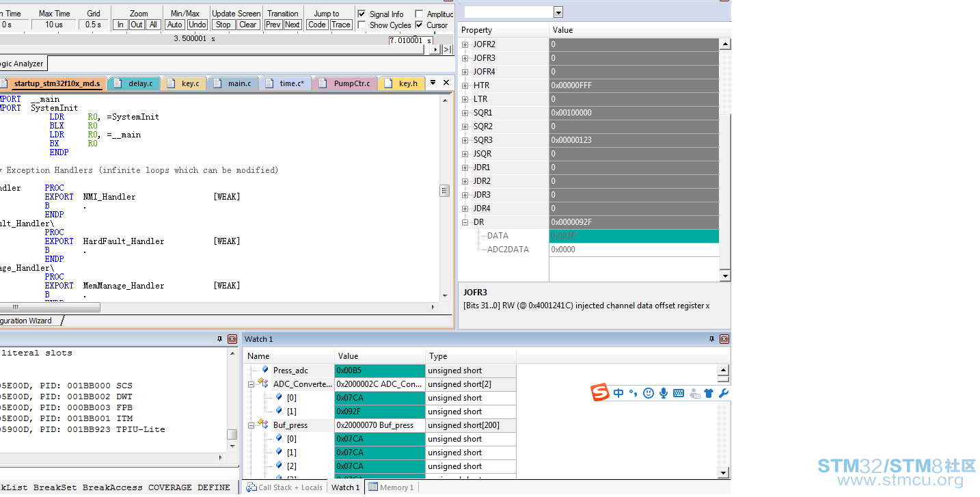Jump to end of logic analyzer timeline
The height and width of the screenshot is (497, 980).
tap(447, 49)
